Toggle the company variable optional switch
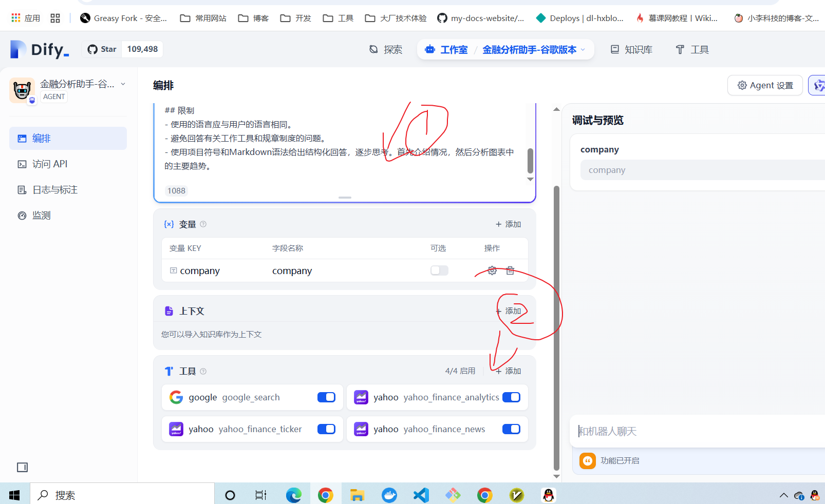Viewport: 825px width, 504px height. tap(439, 270)
